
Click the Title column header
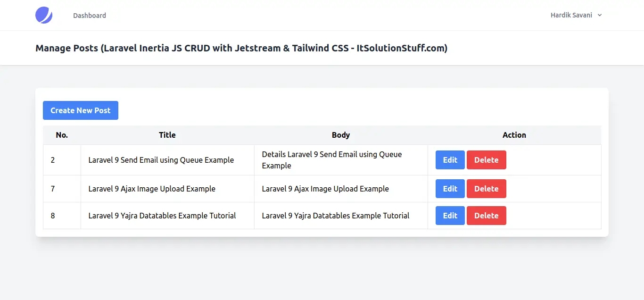click(167, 135)
